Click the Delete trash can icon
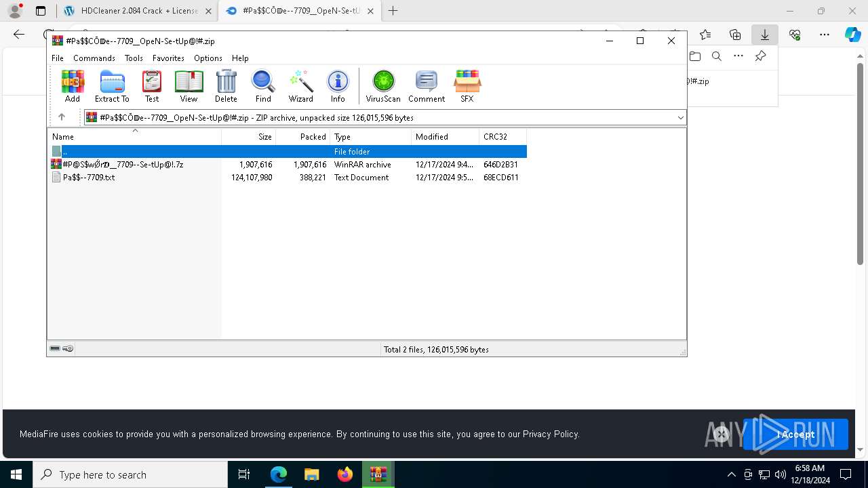Viewport: 868px width, 488px height. tap(226, 86)
